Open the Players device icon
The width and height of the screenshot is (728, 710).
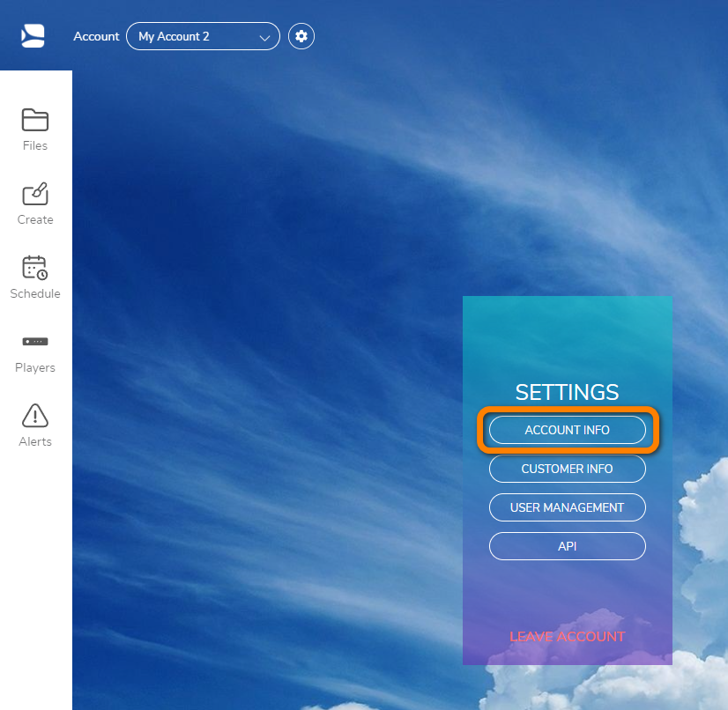pyautogui.click(x=35, y=342)
